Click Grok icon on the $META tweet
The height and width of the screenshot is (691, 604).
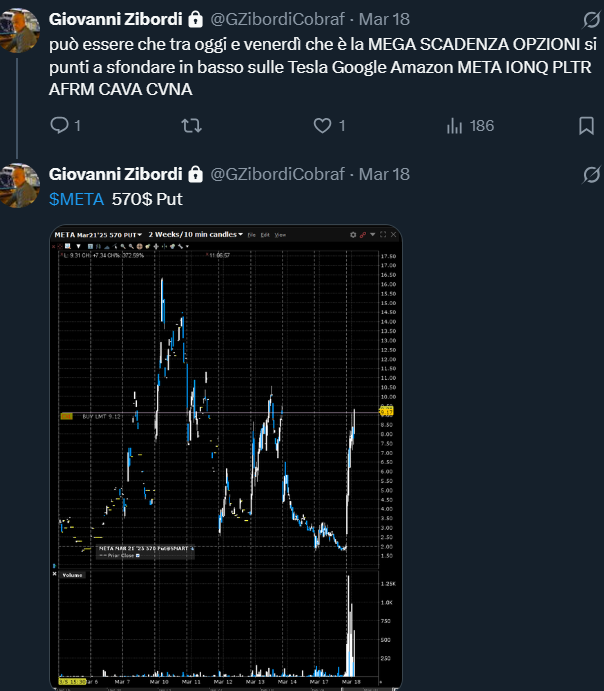click(590, 175)
